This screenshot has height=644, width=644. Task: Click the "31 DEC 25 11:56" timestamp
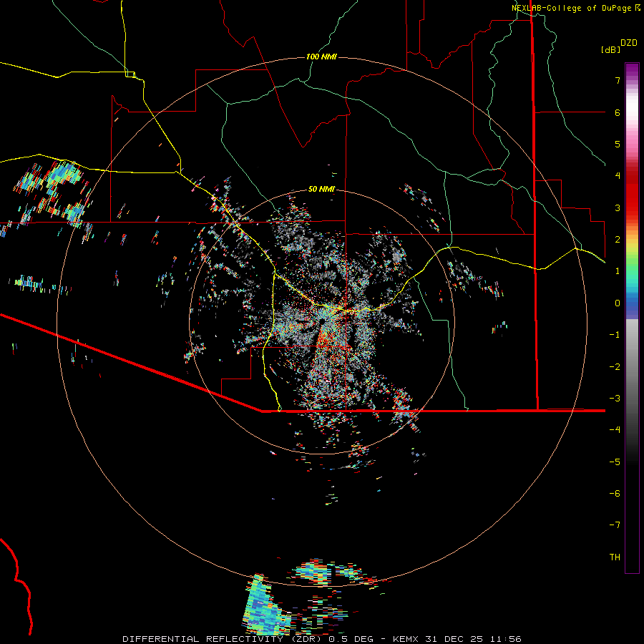click(473, 639)
